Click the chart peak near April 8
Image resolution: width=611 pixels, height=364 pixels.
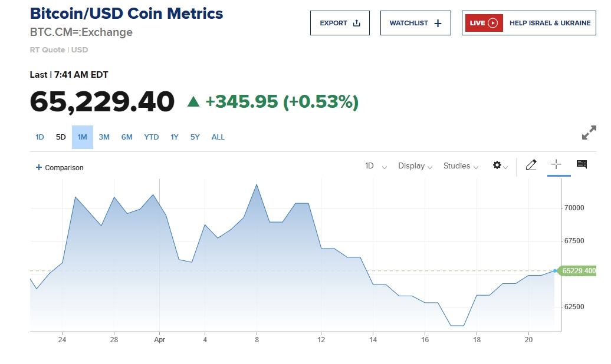coord(257,184)
